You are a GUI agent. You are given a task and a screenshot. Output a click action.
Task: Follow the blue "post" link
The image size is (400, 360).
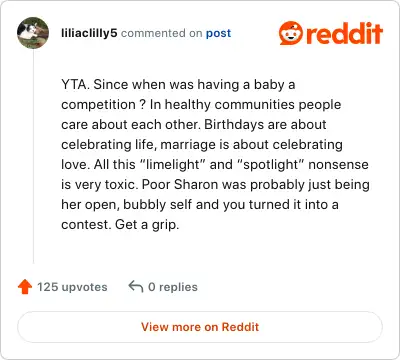tap(218, 33)
